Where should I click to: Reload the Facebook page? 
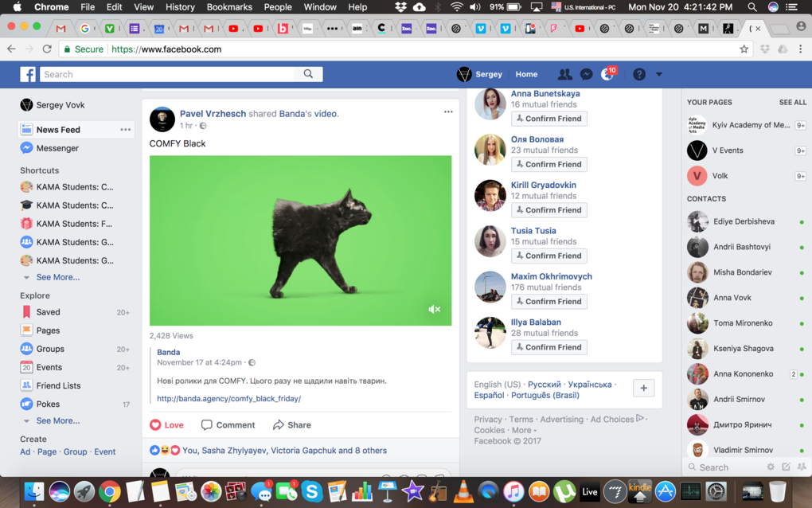[47, 49]
